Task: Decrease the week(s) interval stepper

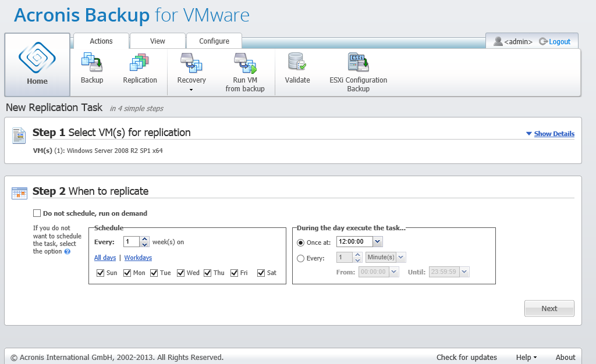Action: 144,244
